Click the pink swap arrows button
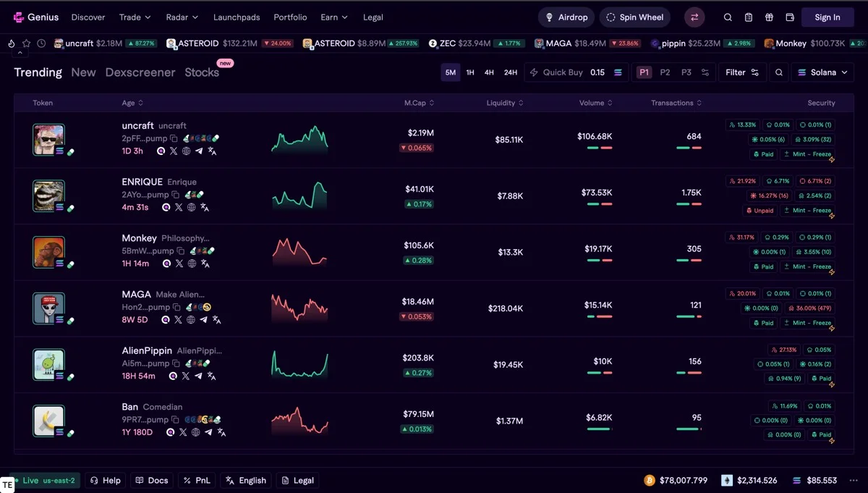 [x=694, y=17]
